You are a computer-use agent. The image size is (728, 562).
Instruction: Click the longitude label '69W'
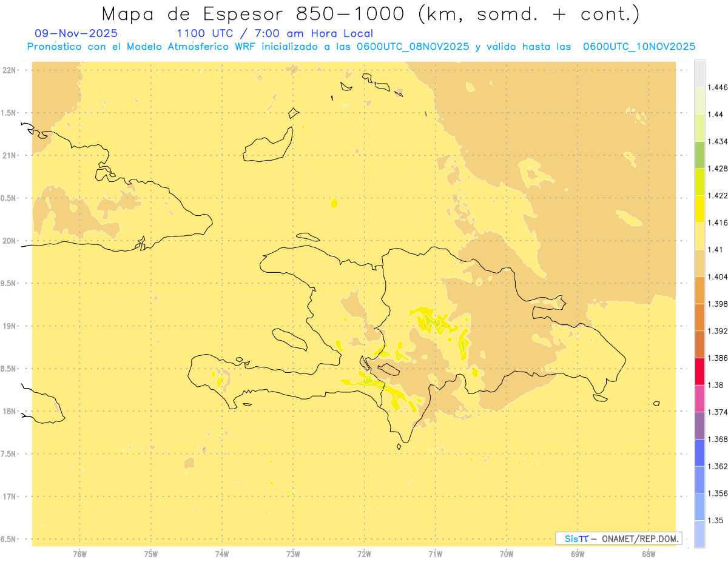pos(578,554)
